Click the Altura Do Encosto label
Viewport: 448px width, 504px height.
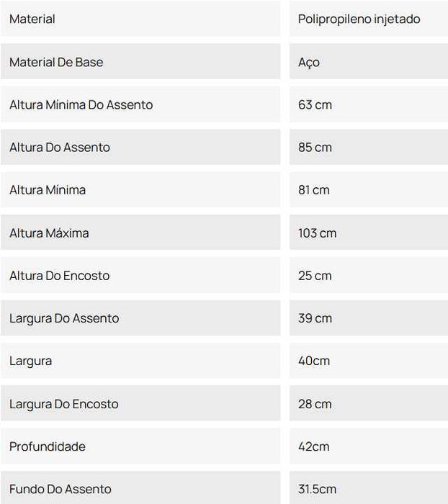point(60,276)
